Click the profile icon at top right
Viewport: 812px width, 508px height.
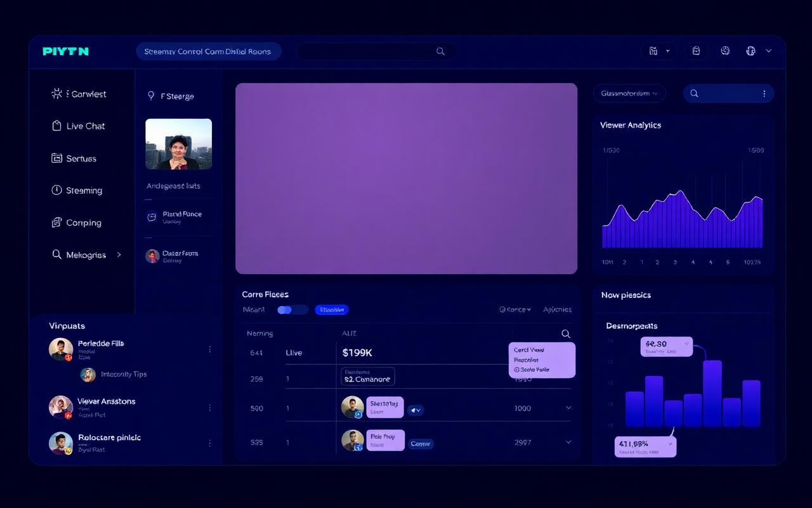point(751,51)
